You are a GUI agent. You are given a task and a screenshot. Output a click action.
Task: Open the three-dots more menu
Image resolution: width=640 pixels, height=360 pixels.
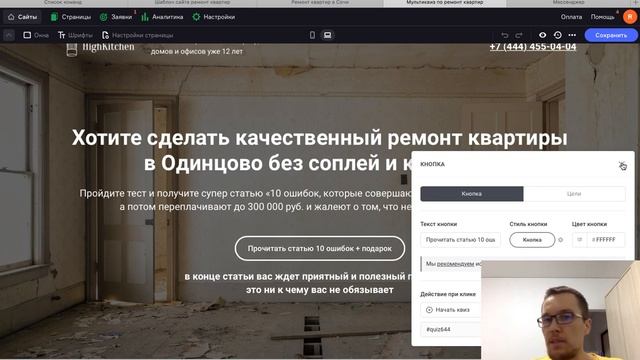tap(572, 35)
